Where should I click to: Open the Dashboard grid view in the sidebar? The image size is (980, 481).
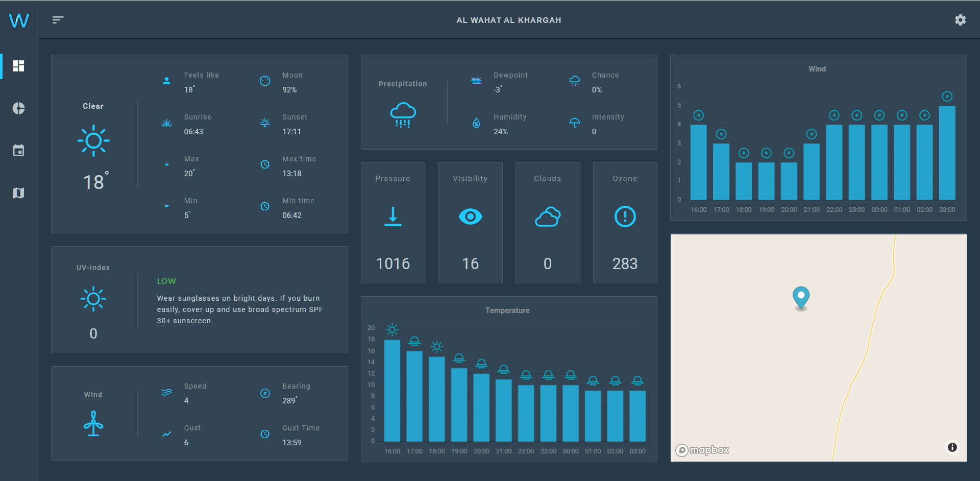(18, 66)
